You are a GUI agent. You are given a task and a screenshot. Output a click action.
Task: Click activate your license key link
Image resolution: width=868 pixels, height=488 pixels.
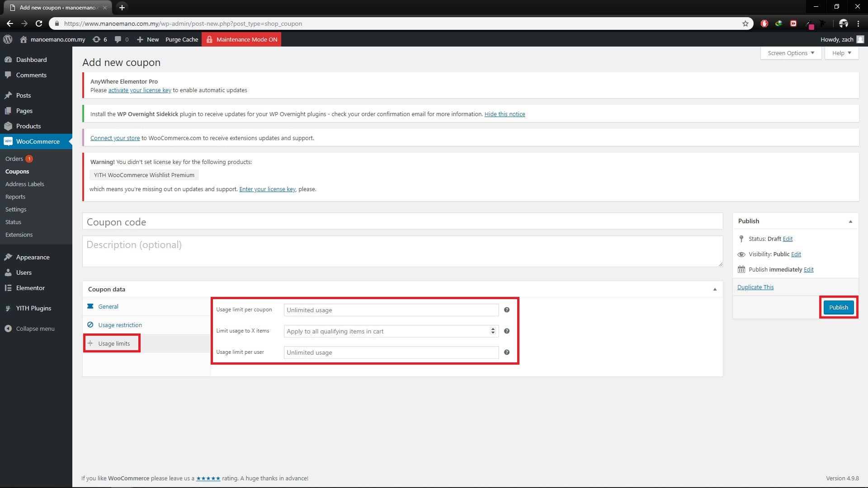pos(140,90)
